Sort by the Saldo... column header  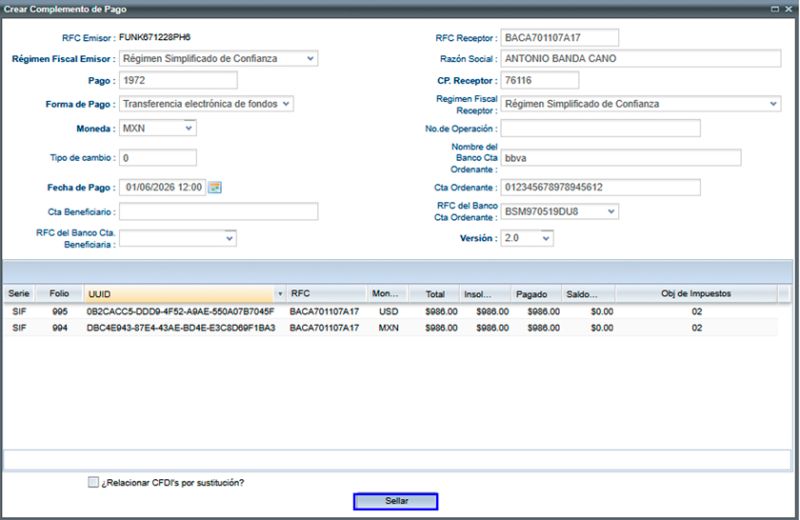point(588,294)
